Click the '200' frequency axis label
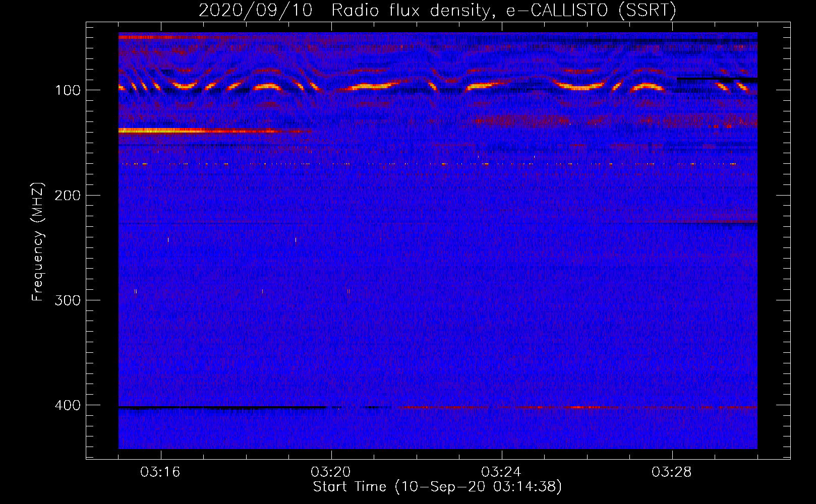Viewport: 816px width, 504px height. [68, 196]
